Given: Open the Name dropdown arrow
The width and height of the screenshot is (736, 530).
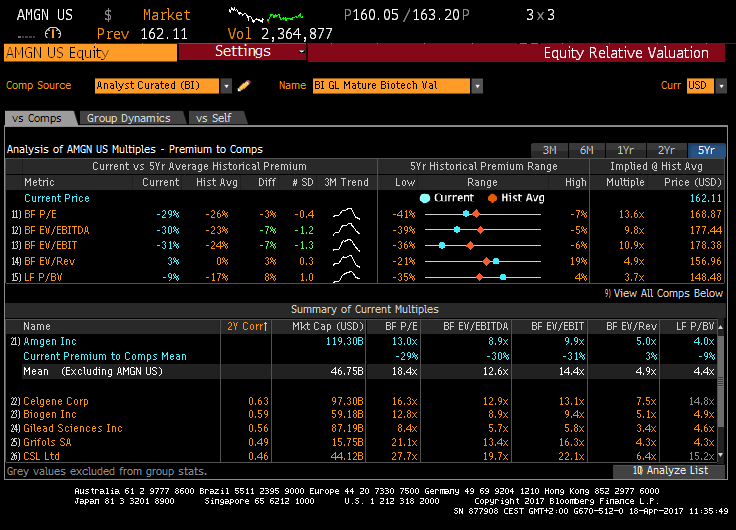Looking at the screenshot, I should pyautogui.click(x=477, y=86).
